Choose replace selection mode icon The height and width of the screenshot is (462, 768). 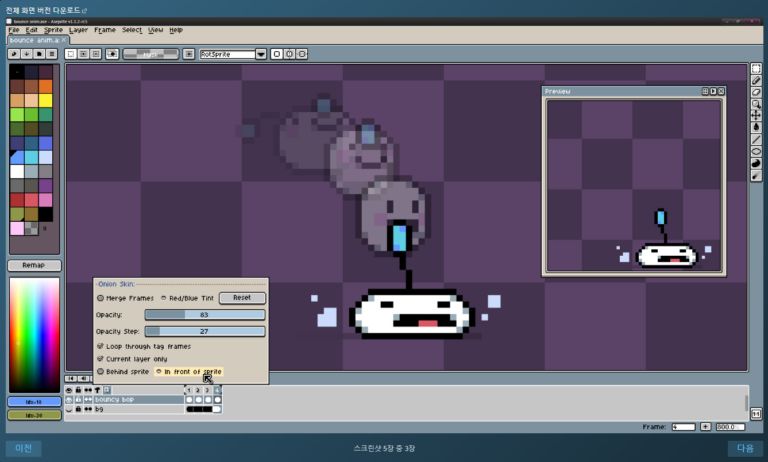coord(71,54)
